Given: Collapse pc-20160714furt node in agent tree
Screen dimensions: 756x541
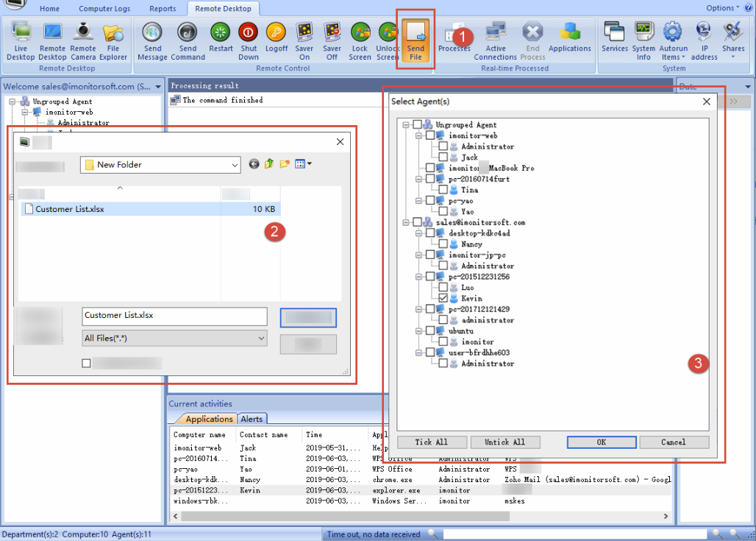Looking at the screenshot, I should pos(418,179).
